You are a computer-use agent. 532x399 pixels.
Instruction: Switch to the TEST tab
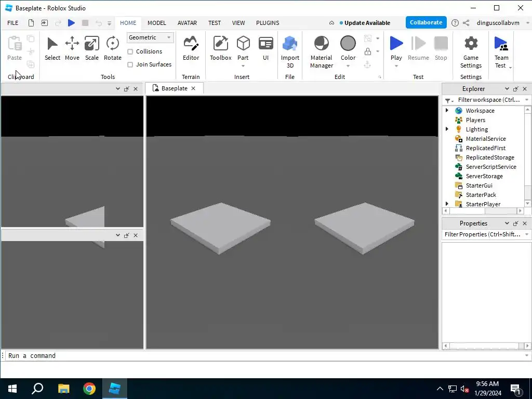click(x=215, y=23)
